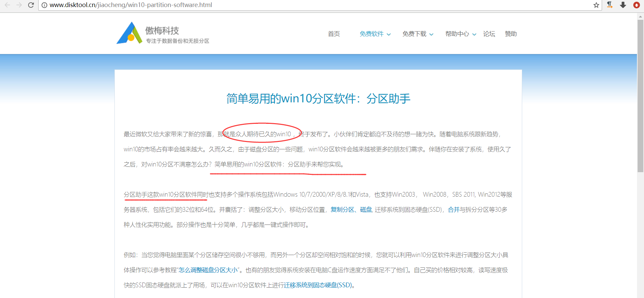
Task: Open the 帮助中心 menu
Action: [457, 34]
